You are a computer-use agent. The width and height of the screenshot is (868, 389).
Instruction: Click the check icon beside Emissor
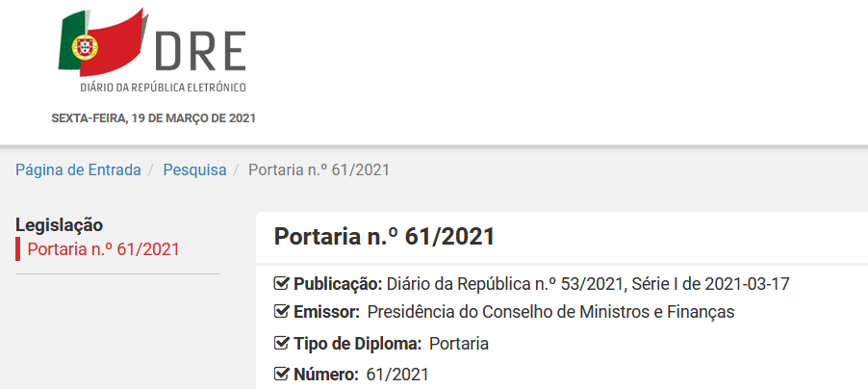(x=282, y=311)
